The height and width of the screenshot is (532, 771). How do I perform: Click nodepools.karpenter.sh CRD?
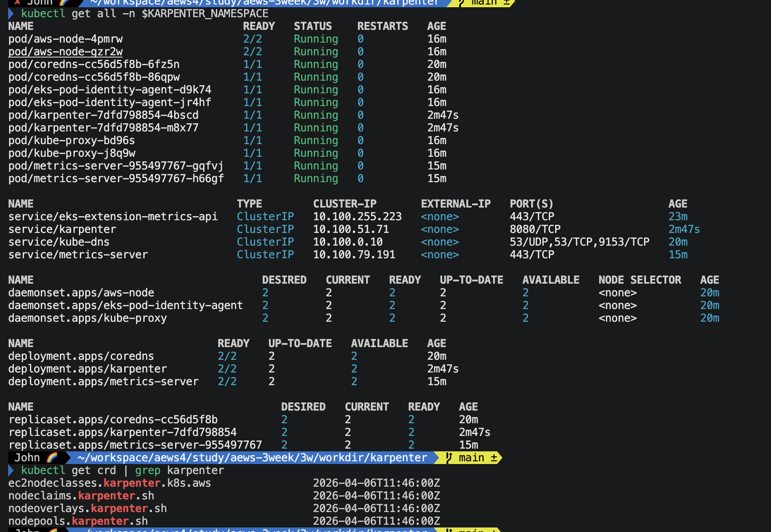point(78,521)
